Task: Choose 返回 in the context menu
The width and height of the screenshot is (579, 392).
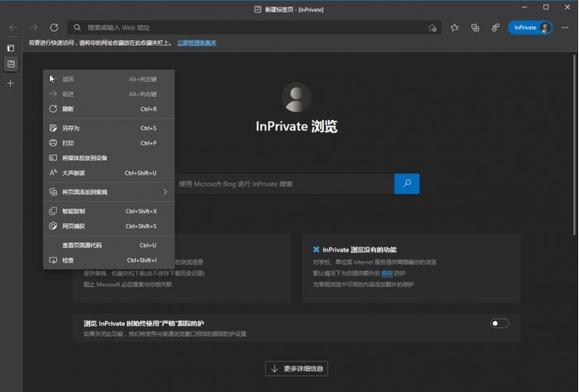Action: [109, 79]
